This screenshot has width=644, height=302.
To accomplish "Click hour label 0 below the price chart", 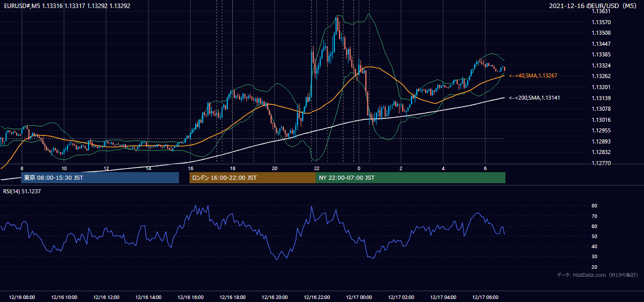I will pyautogui.click(x=359, y=168).
